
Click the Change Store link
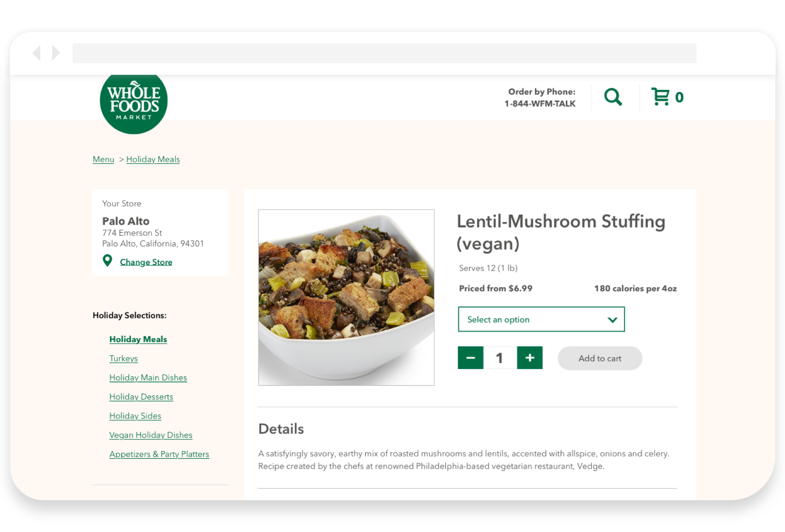pyautogui.click(x=146, y=262)
